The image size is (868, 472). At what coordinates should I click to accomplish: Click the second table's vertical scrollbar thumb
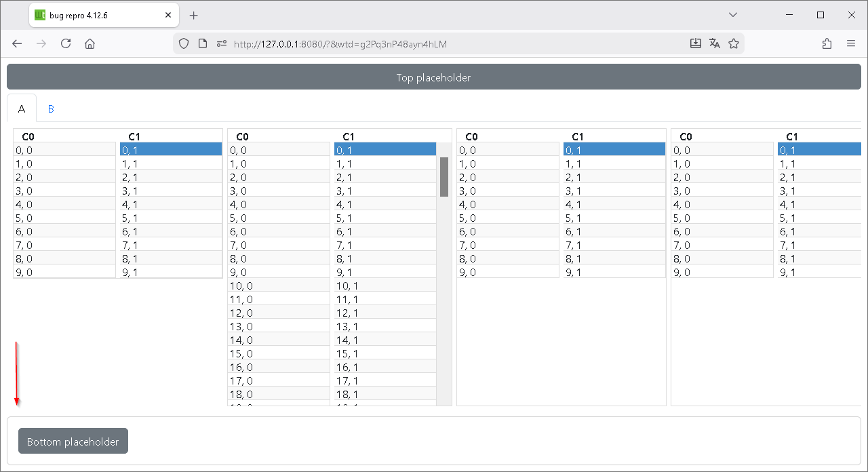(444, 176)
